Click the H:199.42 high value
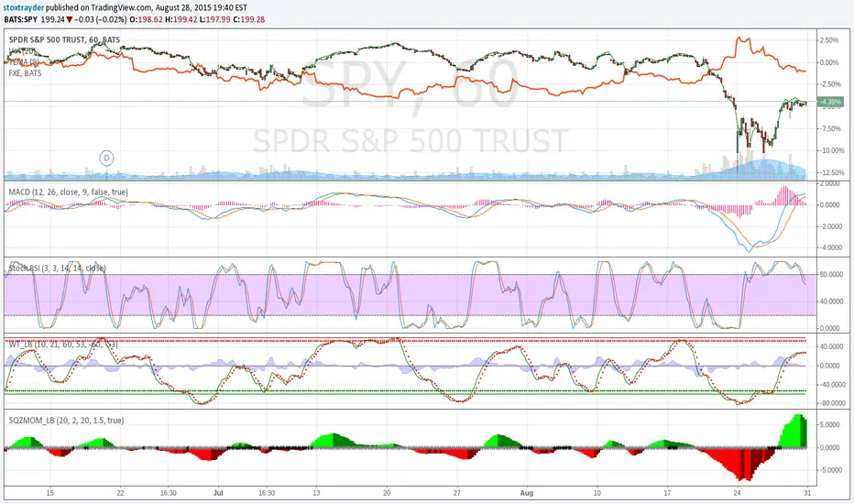The height and width of the screenshot is (504, 854). 181,19
